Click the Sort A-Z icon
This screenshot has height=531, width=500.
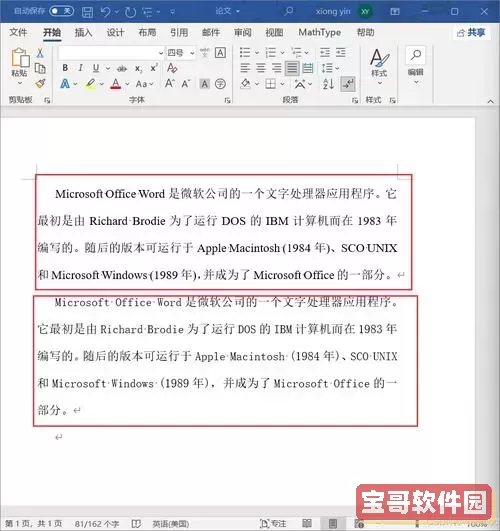coord(328,84)
